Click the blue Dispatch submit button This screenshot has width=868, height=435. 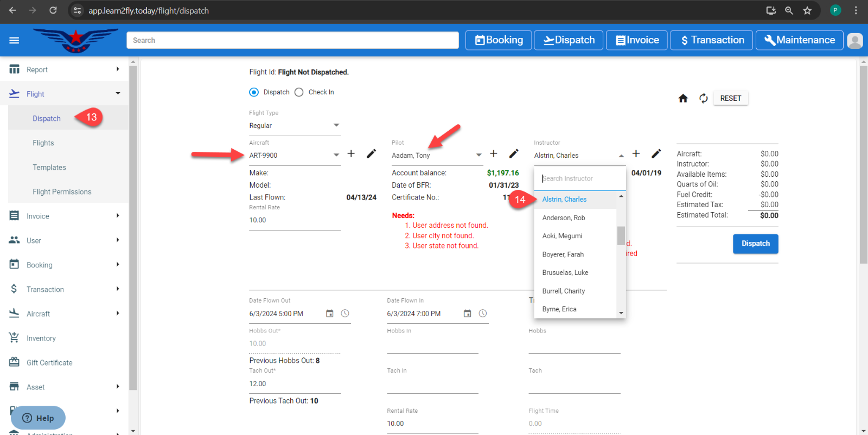[755, 244]
